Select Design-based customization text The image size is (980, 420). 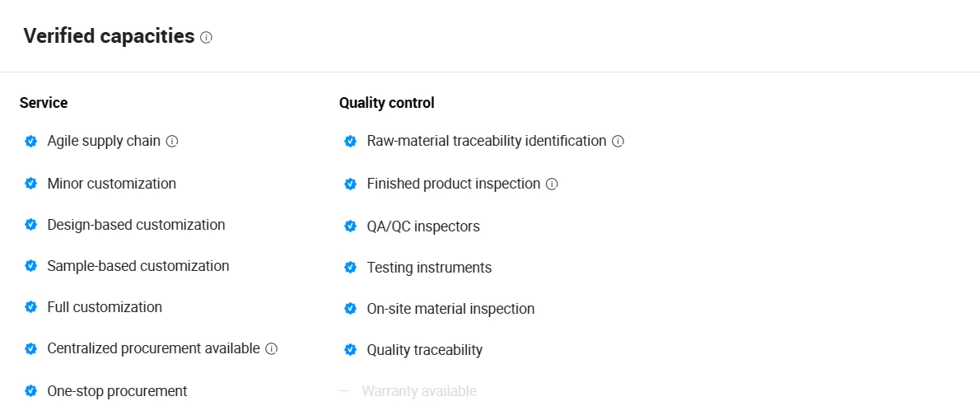coord(136,224)
